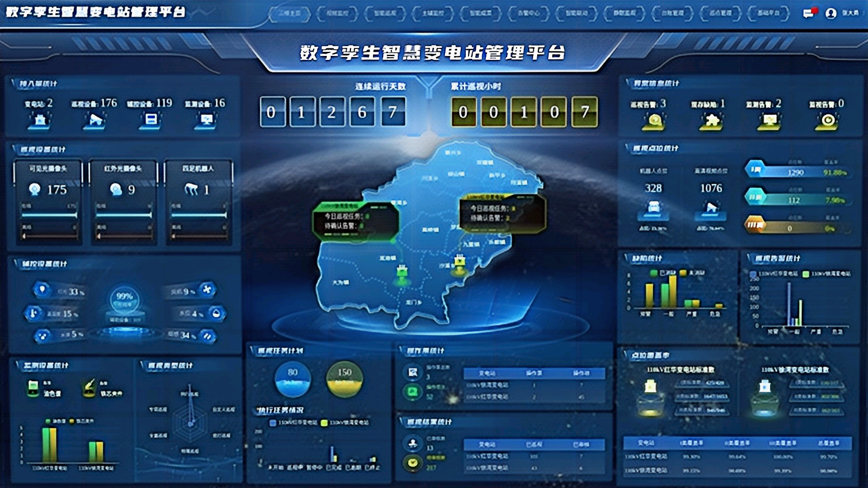868x488 pixels.
Task: Click the 红外光摄像头 icon beside 9
Action: [115, 189]
